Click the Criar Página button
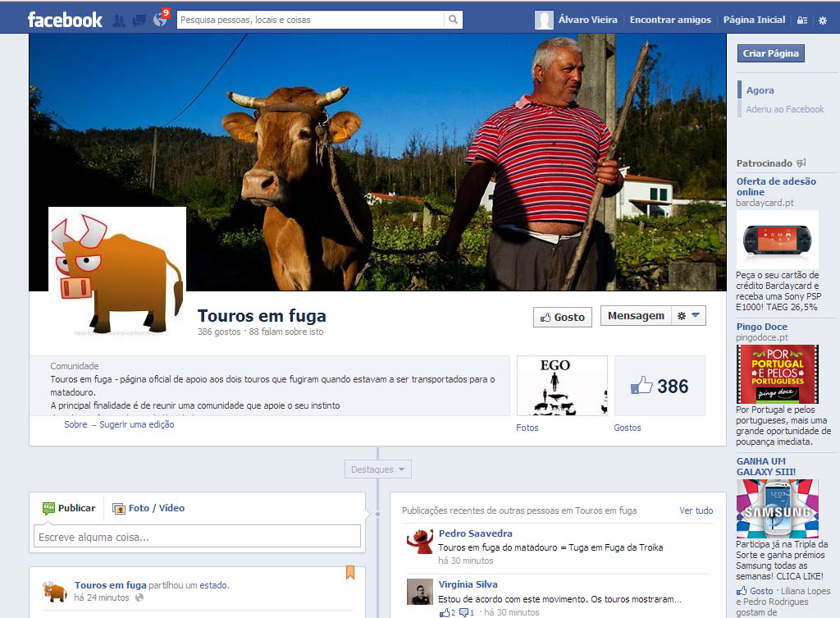This screenshot has height=618, width=840. [770, 53]
